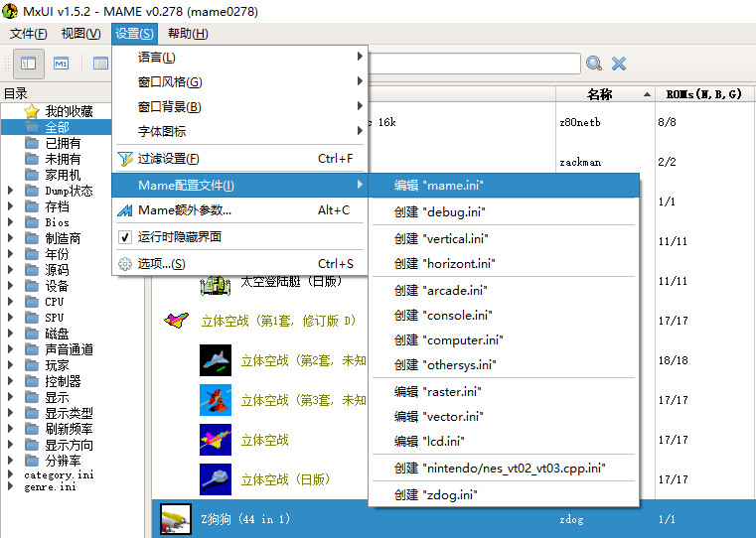This screenshot has width=756, height=538.
Task: Open the 窗口背景(B) submenu
Action: (240, 106)
